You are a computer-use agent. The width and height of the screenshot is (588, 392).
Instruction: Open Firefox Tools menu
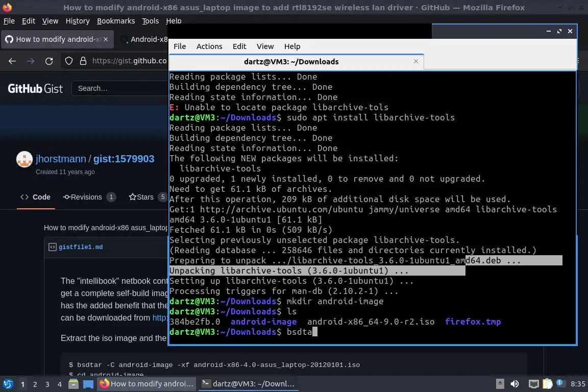(151, 21)
